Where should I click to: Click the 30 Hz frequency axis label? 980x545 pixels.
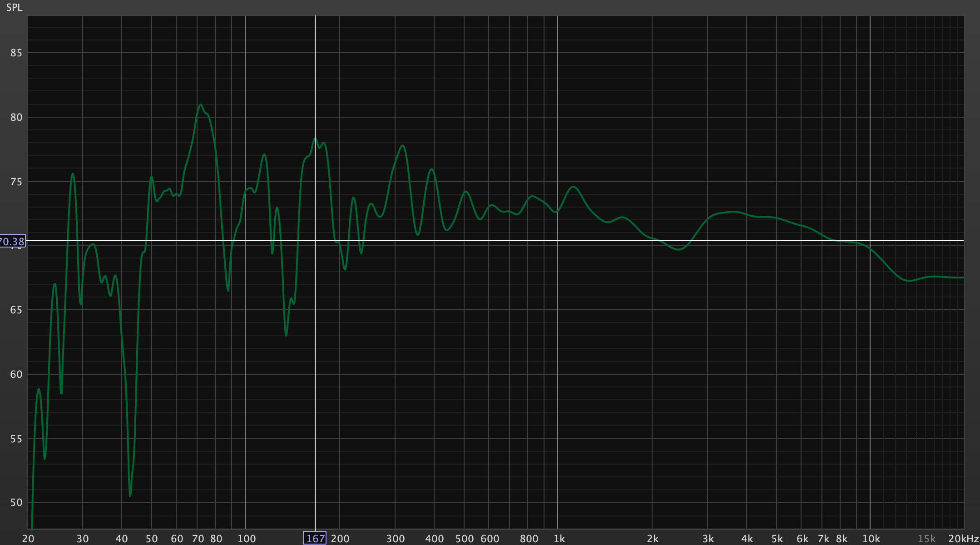pyautogui.click(x=83, y=539)
